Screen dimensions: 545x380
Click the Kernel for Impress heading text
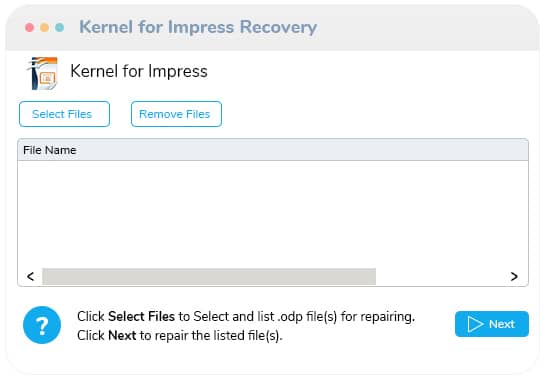[x=139, y=71]
